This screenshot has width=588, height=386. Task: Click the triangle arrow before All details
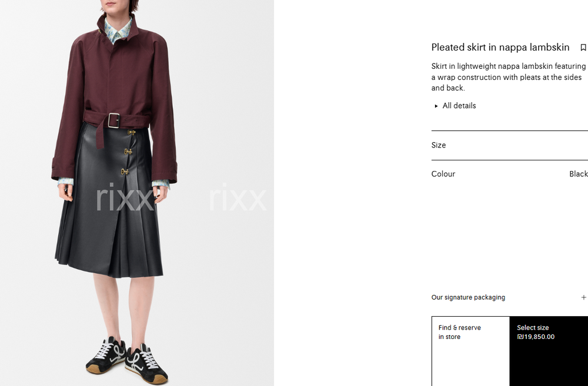(436, 106)
